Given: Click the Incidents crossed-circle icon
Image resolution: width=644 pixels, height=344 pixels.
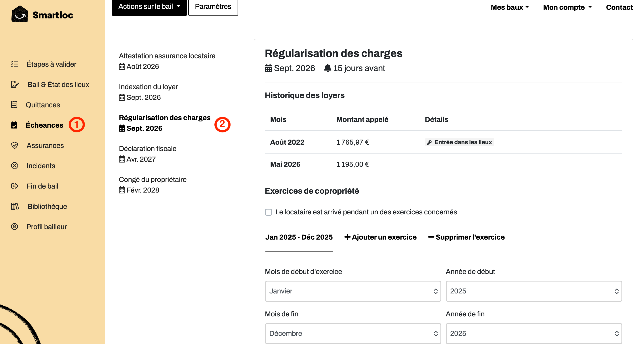Looking at the screenshot, I should (15, 166).
